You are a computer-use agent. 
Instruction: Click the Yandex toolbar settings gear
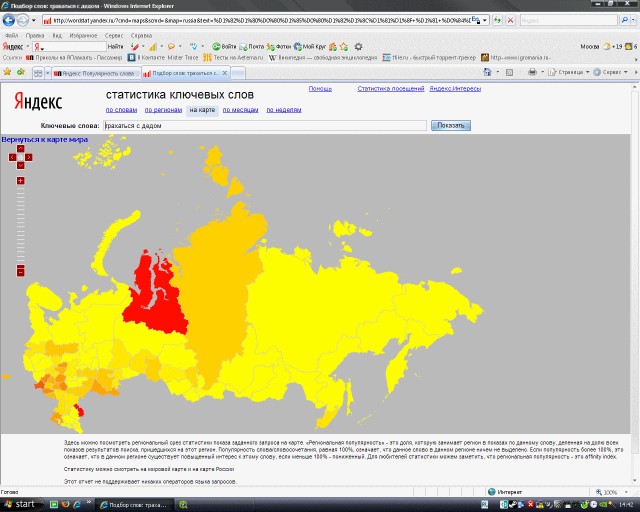coord(358,47)
